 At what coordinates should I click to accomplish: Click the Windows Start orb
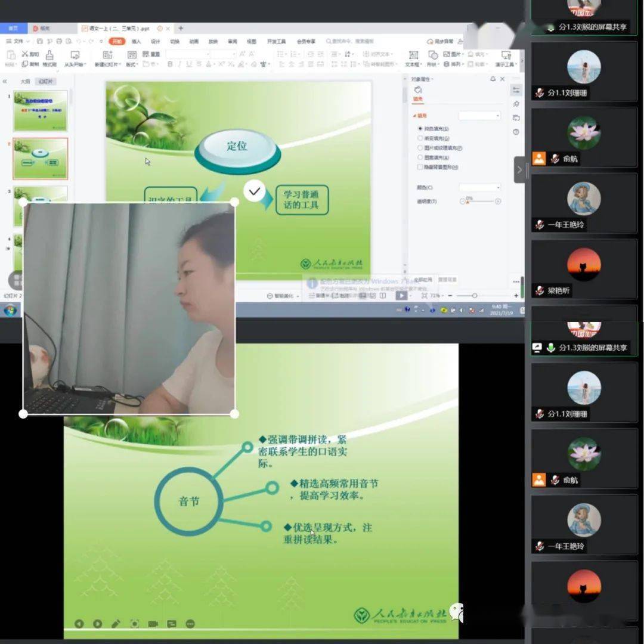click(10, 311)
